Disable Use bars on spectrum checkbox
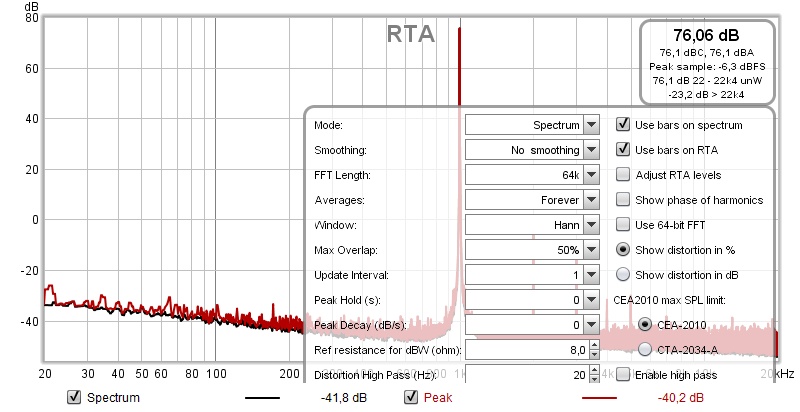This screenshot has height=412, width=800. coord(623,125)
